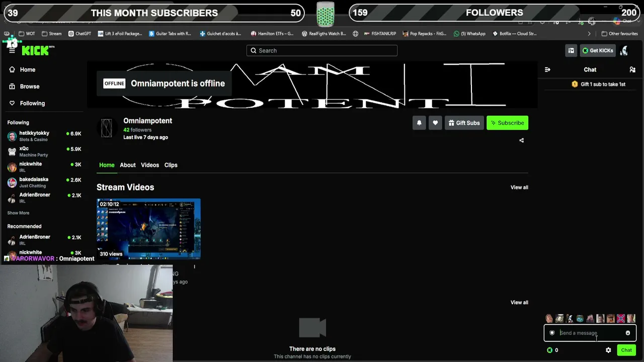Click the Omniampotent channel avatar
The height and width of the screenshot is (362, 644).
tap(107, 128)
